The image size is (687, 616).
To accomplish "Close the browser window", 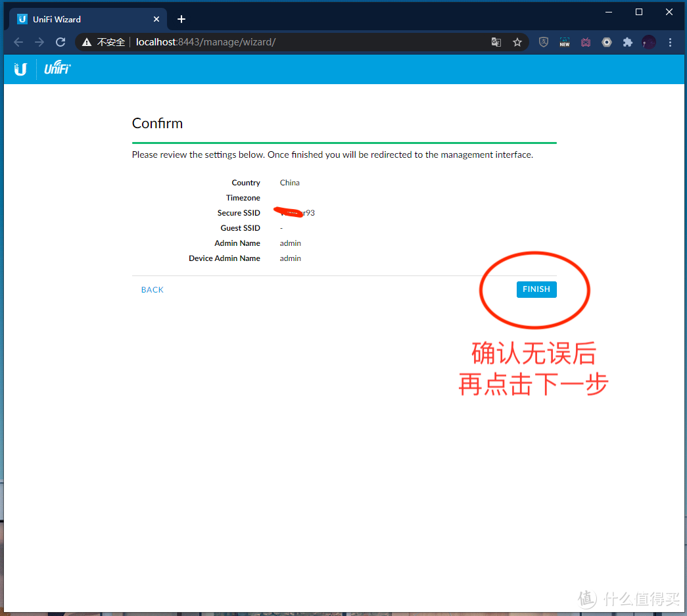I will [669, 12].
